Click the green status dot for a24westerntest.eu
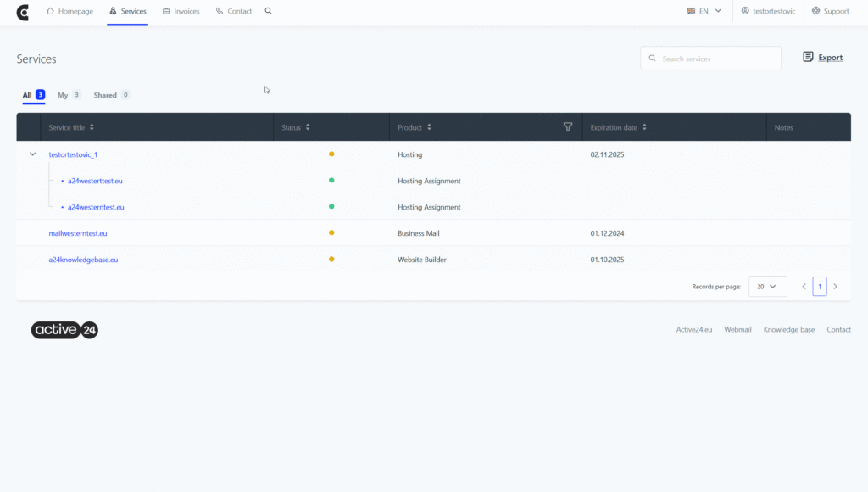Screen dimensions: 868x492 (x=331, y=207)
